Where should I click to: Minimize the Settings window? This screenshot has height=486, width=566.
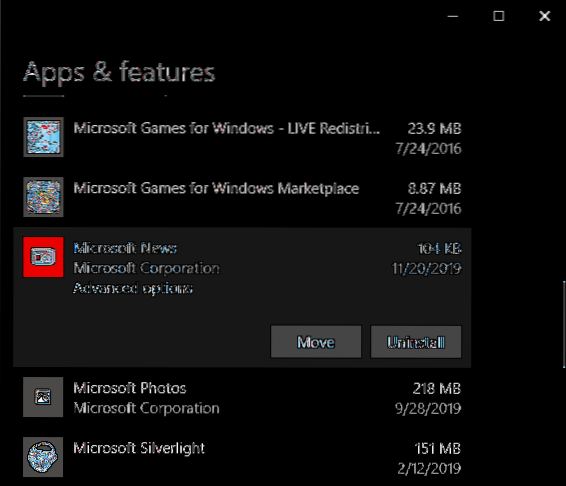453,16
